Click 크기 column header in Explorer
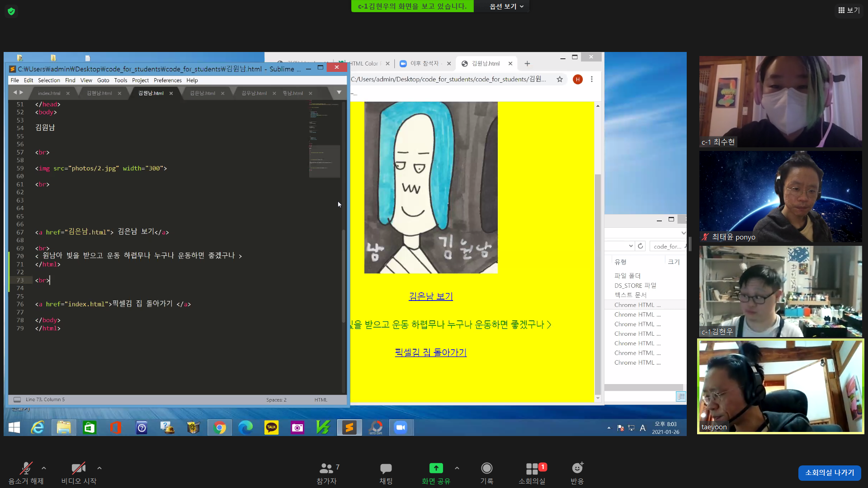 [674, 262]
